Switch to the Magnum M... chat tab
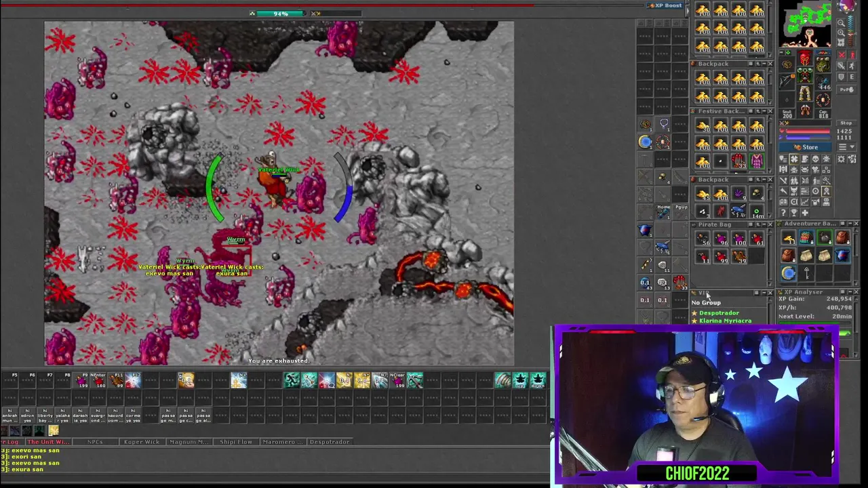 pyautogui.click(x=189, y=441)
